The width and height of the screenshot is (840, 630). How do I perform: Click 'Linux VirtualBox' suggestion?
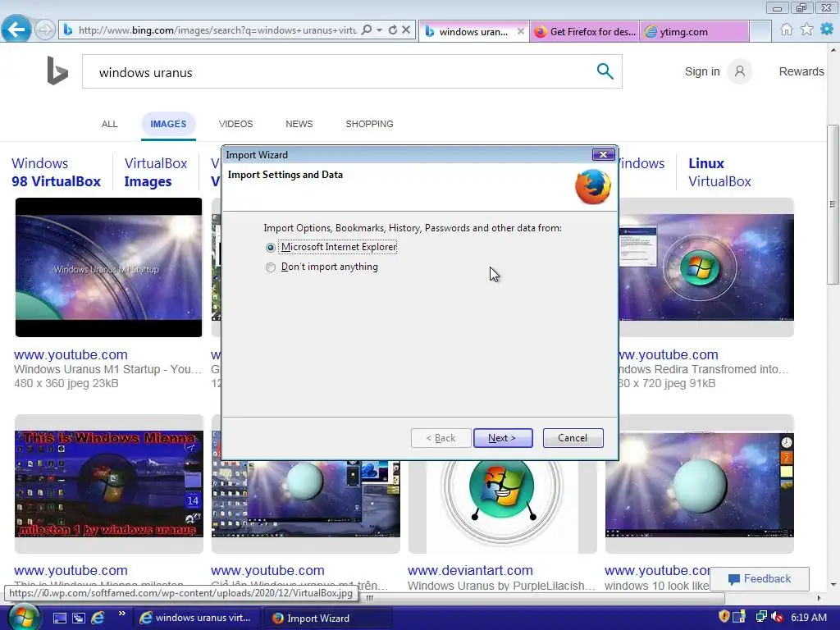coord(719,172)
